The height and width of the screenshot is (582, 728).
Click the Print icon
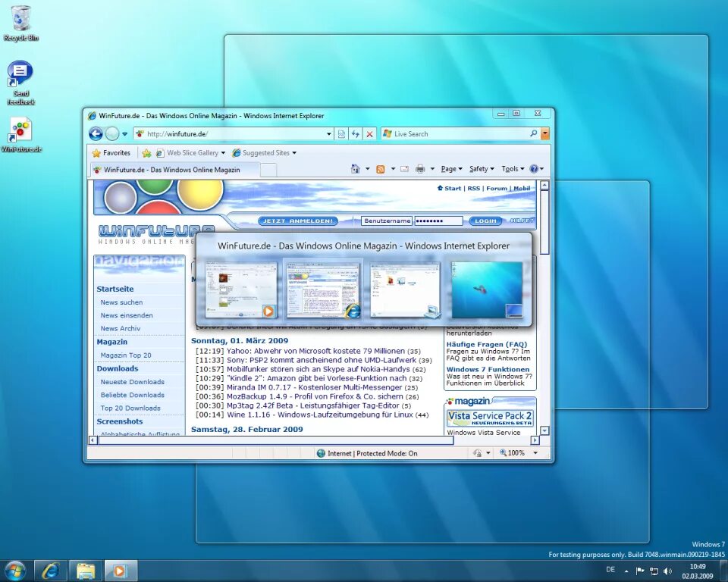click(x=420, y=169)
